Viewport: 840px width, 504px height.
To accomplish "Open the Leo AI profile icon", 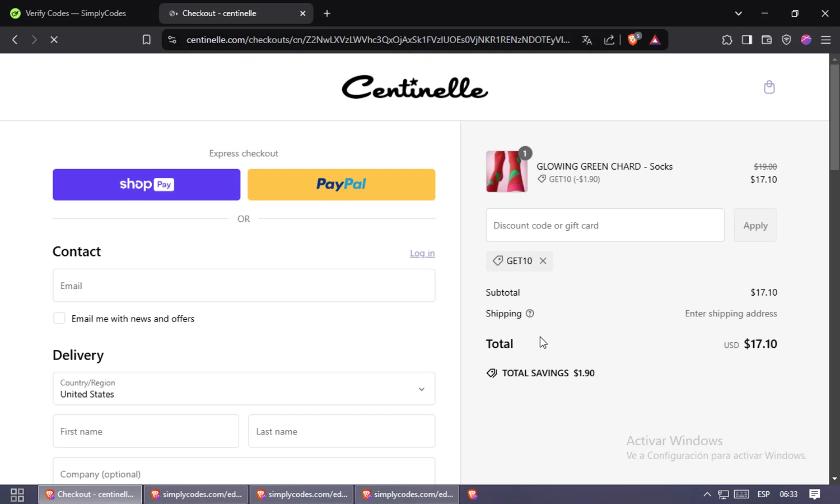I will click(806, 40).
